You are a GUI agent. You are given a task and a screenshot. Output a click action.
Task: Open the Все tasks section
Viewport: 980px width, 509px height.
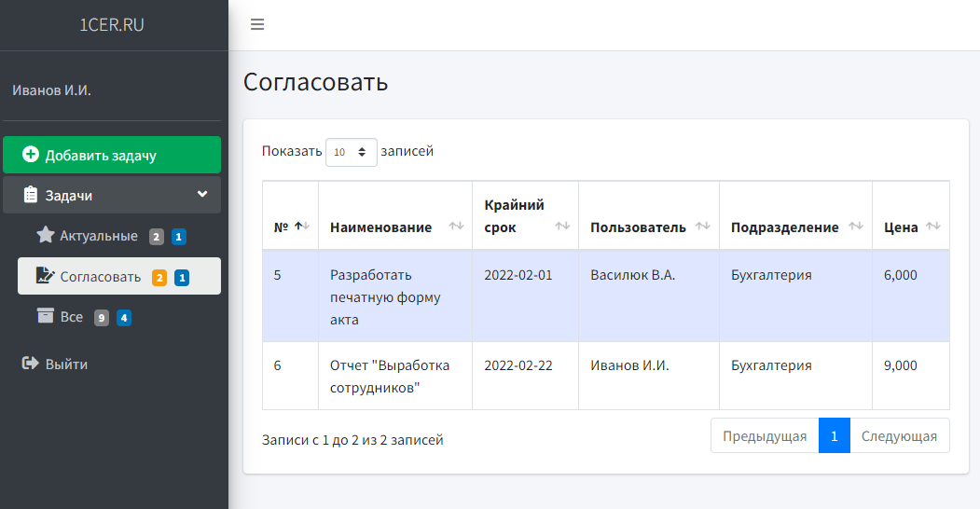click(72, 317)
